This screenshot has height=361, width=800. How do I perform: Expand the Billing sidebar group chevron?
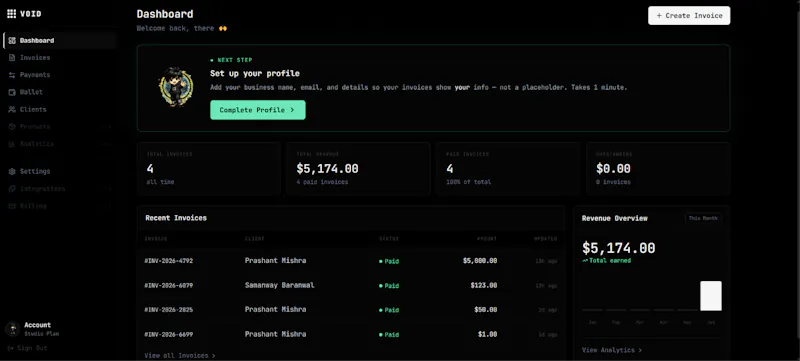click(x=110, y=206)
